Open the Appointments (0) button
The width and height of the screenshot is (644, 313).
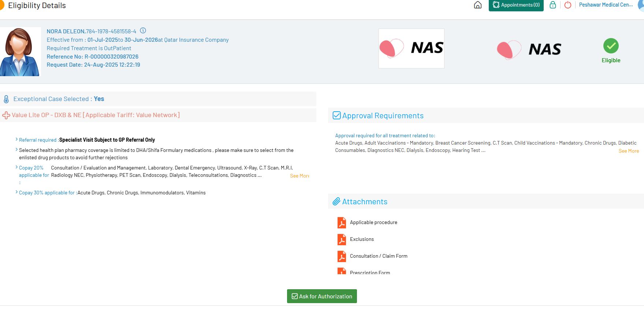pyautogui.click(x=516, y=5)
